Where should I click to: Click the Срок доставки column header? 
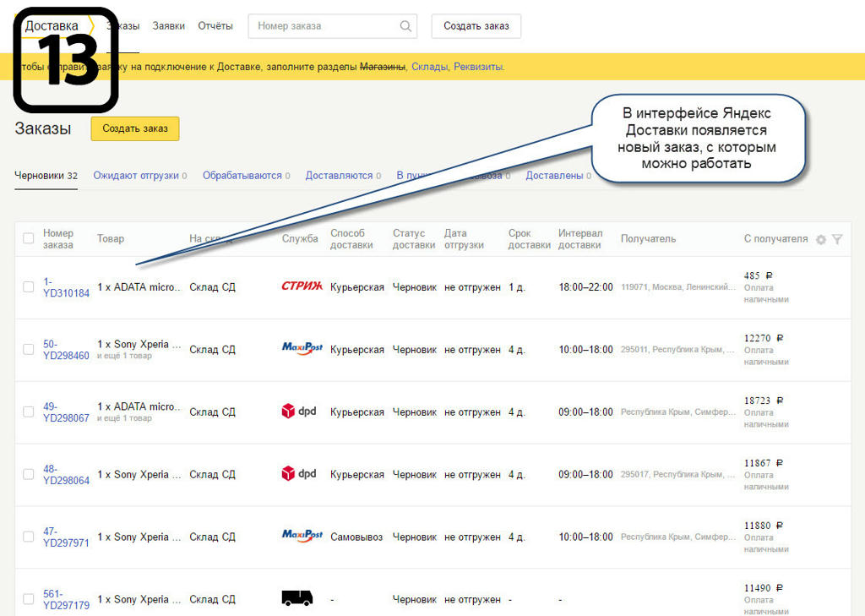point(529,238)
